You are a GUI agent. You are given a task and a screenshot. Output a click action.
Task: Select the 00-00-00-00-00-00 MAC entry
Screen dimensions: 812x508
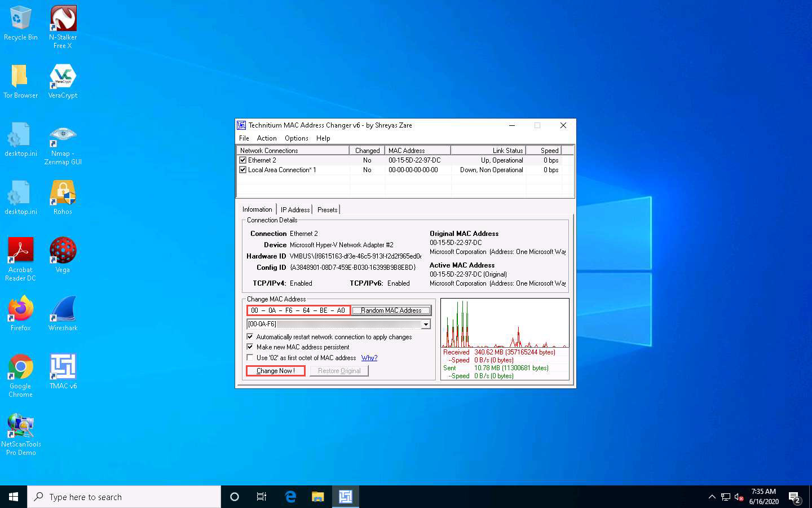[x=413, y=170]
